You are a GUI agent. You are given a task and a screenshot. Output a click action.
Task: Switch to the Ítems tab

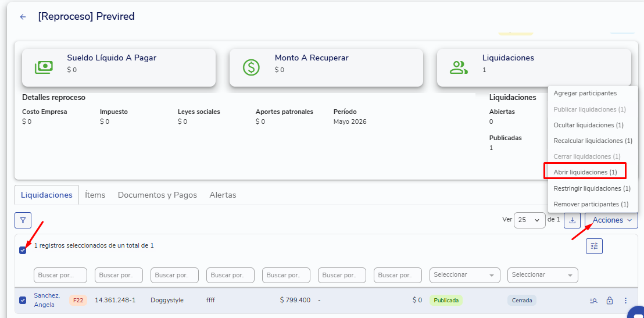(x=95, y=195)
